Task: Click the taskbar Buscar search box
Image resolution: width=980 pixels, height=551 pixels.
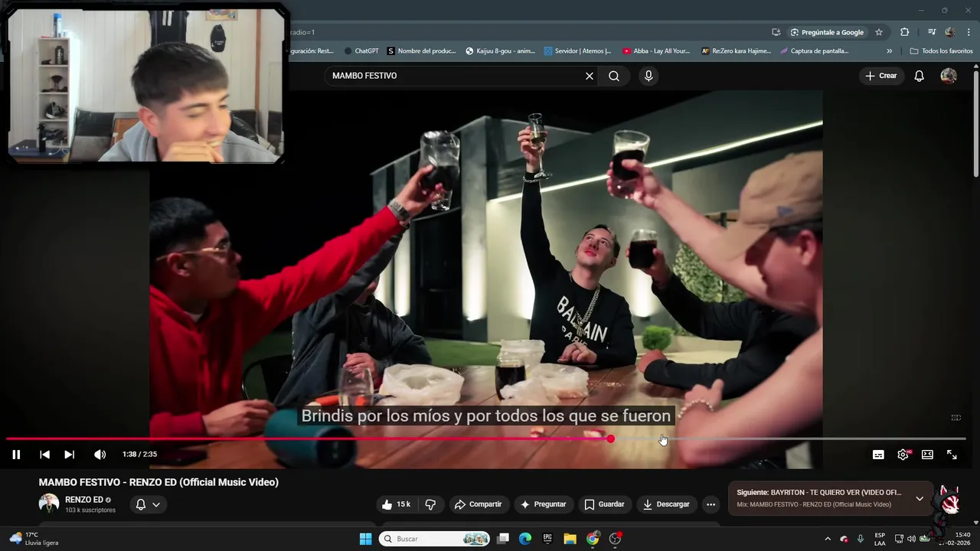Action: (434, 539)
